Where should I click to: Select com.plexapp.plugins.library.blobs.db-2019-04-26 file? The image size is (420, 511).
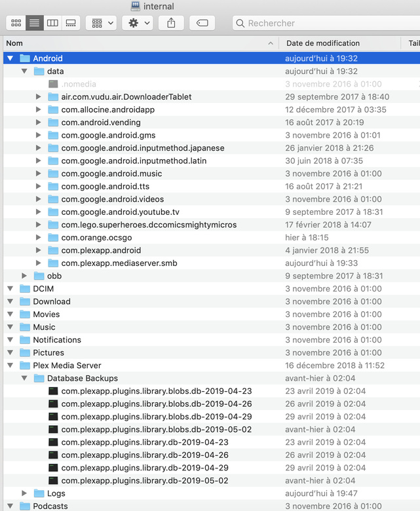click(x=157, y=404)
